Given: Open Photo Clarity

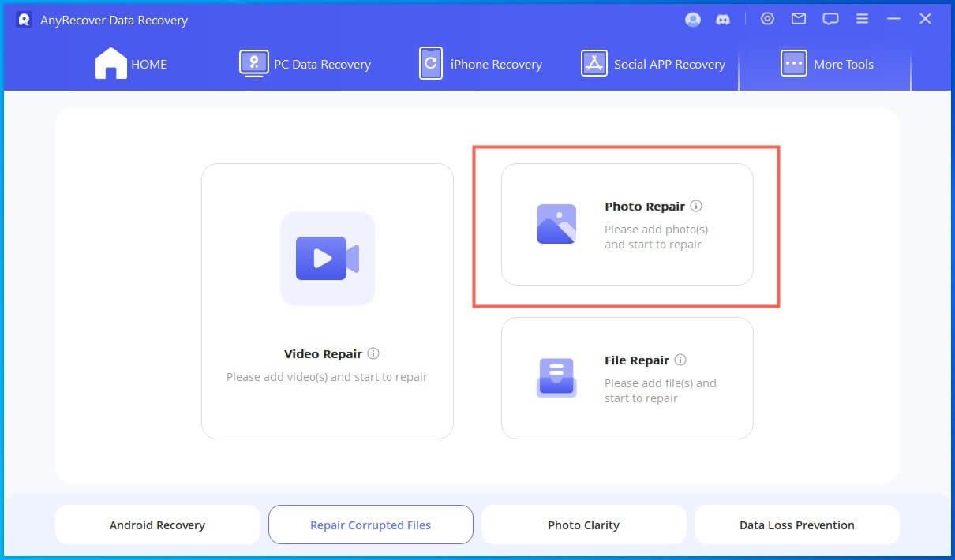Looking at the screenshot, I should coord(583,525).
